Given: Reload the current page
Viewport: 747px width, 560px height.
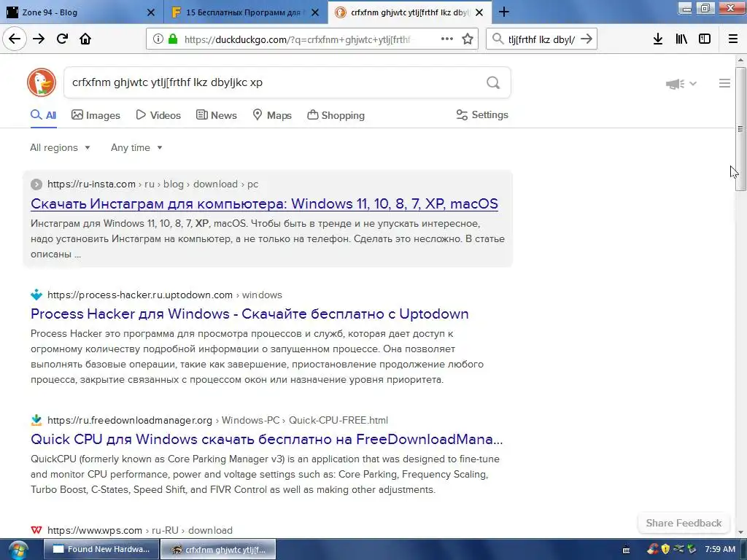Looking at the screenshot, I should point(62,39).
